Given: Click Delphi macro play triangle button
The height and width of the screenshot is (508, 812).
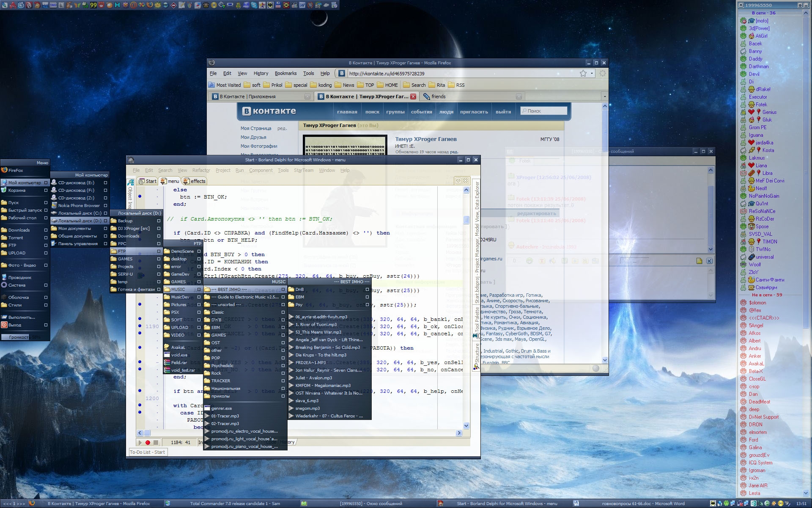Looking at the screenshot, I should coord(140,442).
